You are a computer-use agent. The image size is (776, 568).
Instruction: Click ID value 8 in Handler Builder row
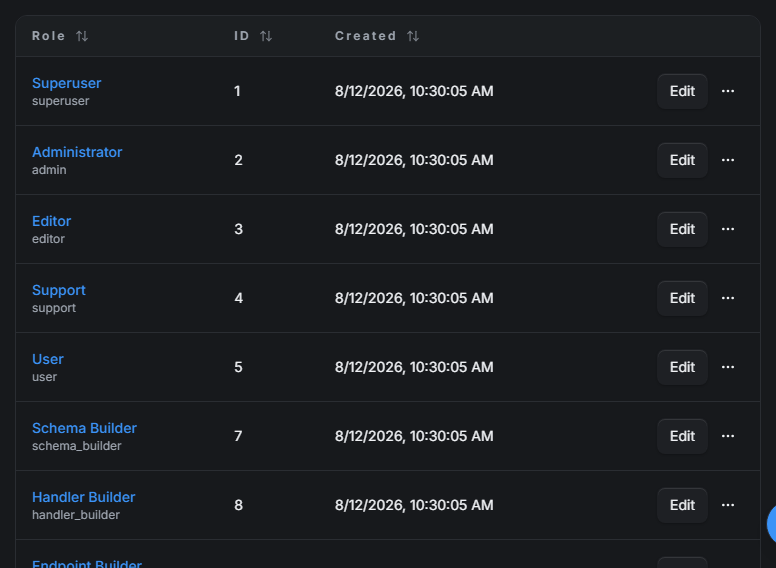pyautogui.click(x=238, y=505)
